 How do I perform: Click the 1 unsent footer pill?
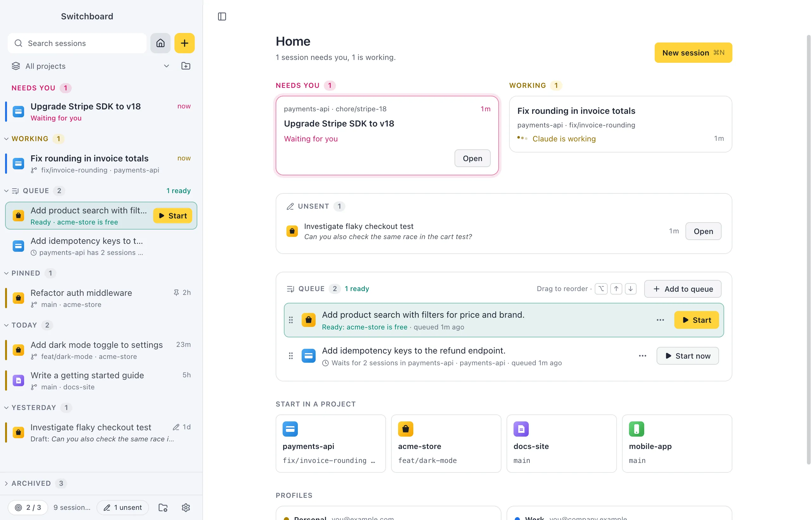[123, 508]
